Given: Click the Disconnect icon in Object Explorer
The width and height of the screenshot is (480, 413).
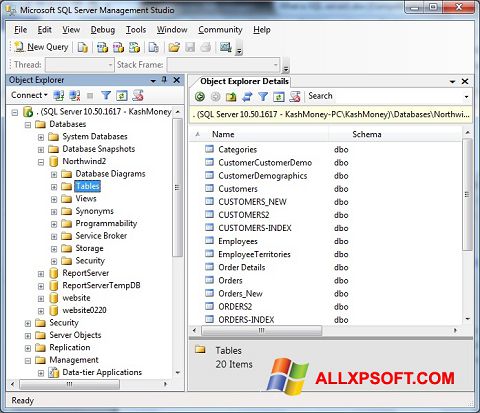Looking at the screenshot, I should [x=75, y=96].
